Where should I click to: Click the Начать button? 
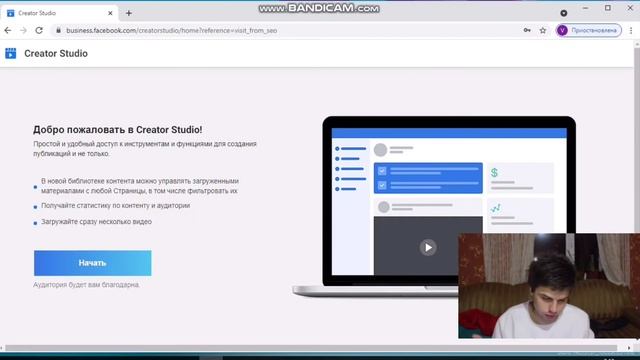tap(93, 263)
